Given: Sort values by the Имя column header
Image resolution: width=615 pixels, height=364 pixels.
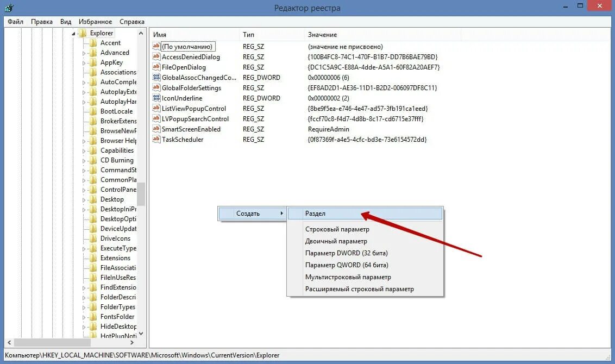Looking at the screenshot, I should click(x=194, y=35).
